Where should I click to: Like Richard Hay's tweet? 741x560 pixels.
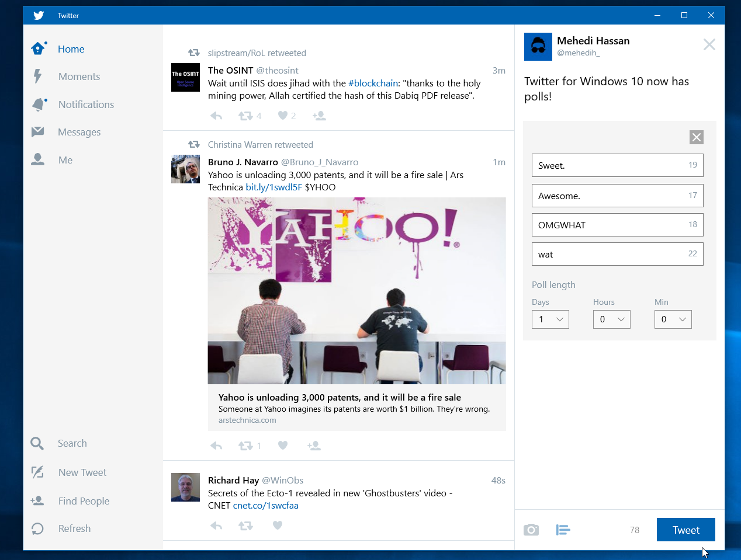[278, 525]
